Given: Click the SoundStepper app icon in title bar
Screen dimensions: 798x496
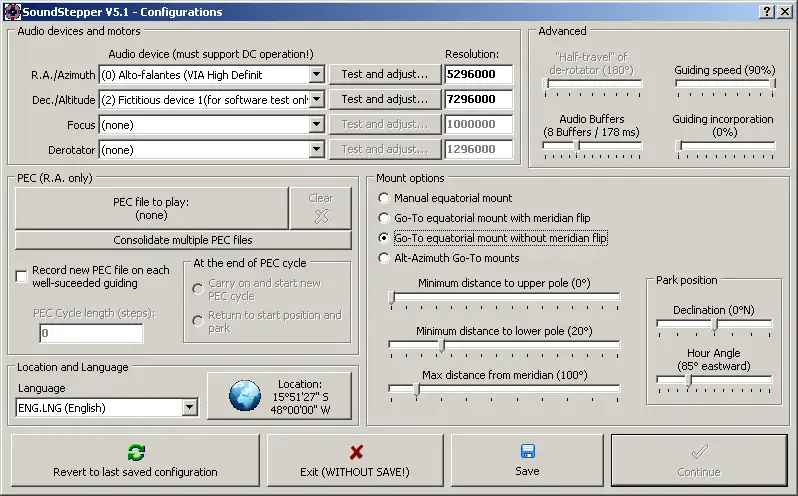Looking at the screenshot, I should pos(12,12).
